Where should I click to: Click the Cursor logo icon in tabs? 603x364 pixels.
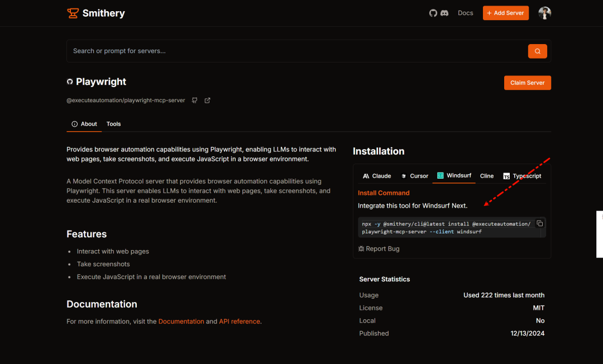click(404, 176)
